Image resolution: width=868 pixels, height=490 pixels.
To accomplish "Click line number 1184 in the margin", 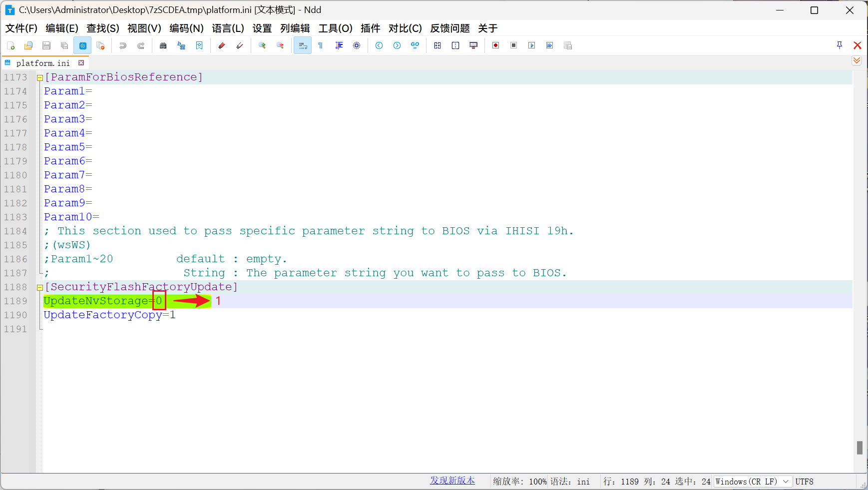I will pyautogui.click(x=15, y=231).
